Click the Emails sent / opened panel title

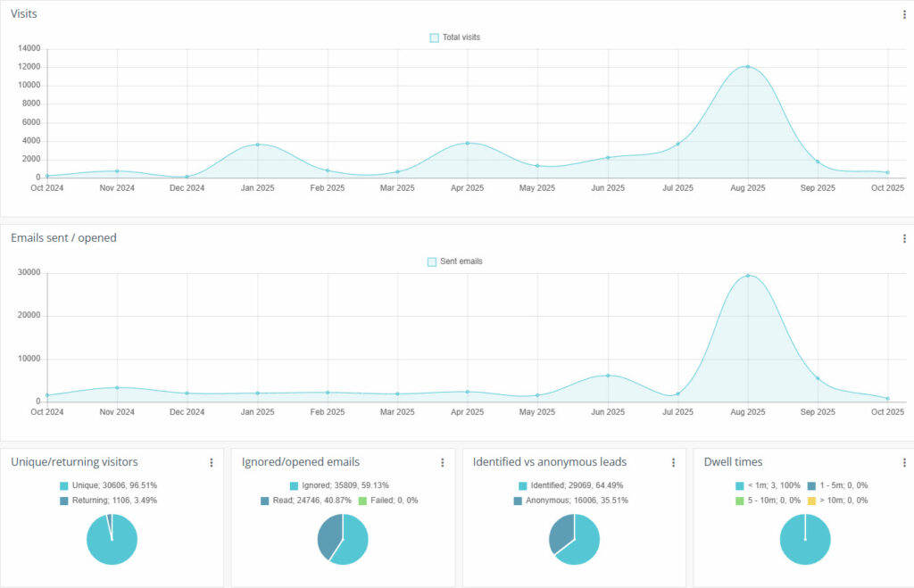pos(64,237)
